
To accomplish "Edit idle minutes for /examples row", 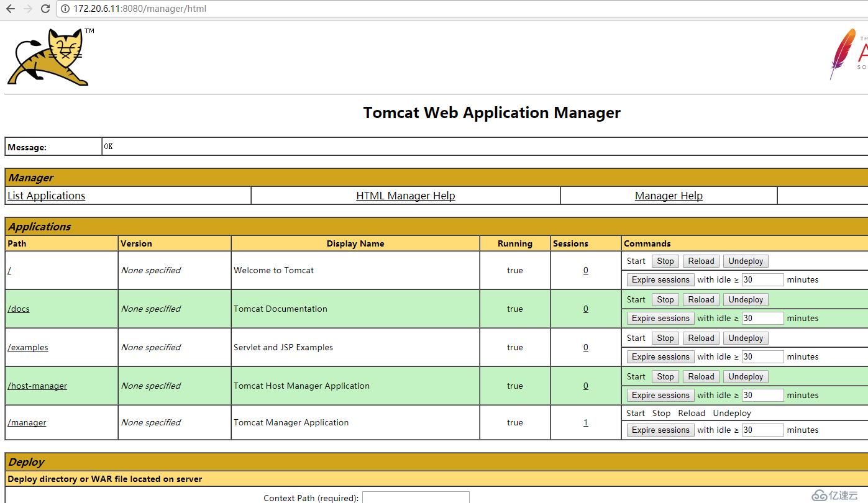I will point(763,357).
